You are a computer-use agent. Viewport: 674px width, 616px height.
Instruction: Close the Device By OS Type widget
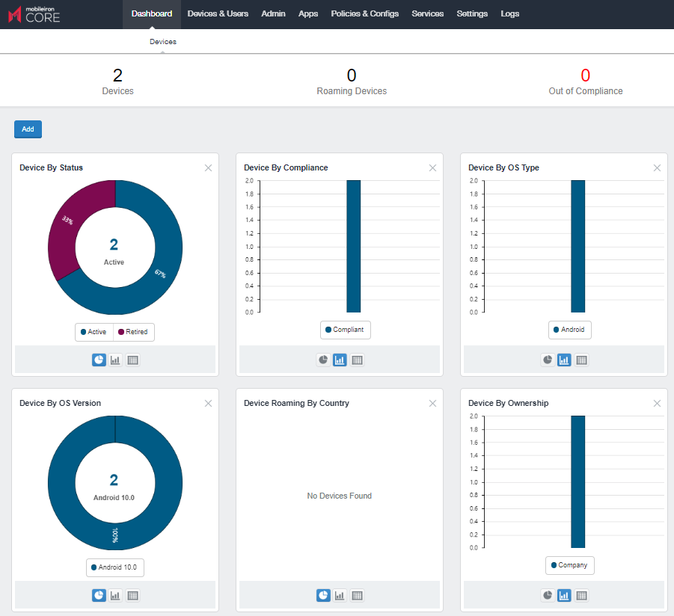(657, 168)
